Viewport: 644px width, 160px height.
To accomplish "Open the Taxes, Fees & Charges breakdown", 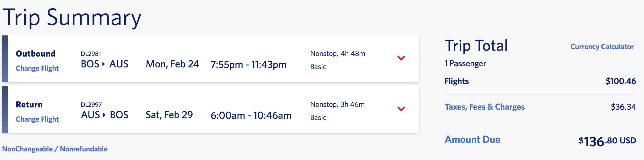I will [x=485, y=107].
